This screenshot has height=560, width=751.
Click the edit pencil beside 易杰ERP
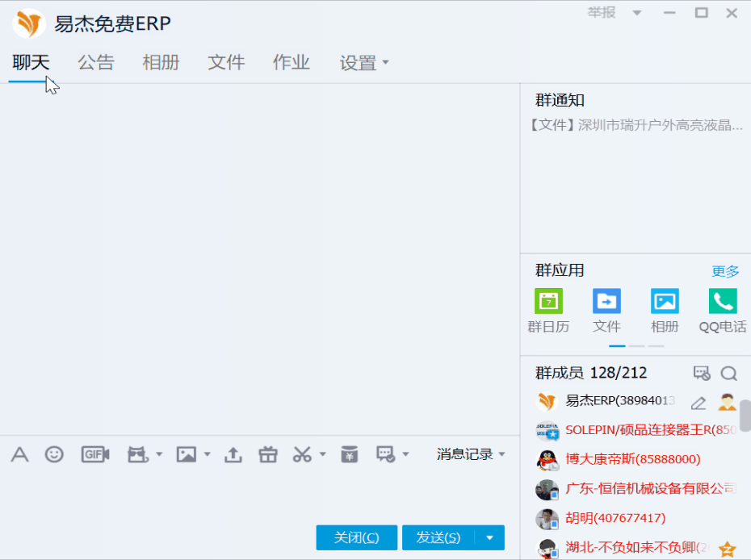pyautogui.click(x=699, y=403)
